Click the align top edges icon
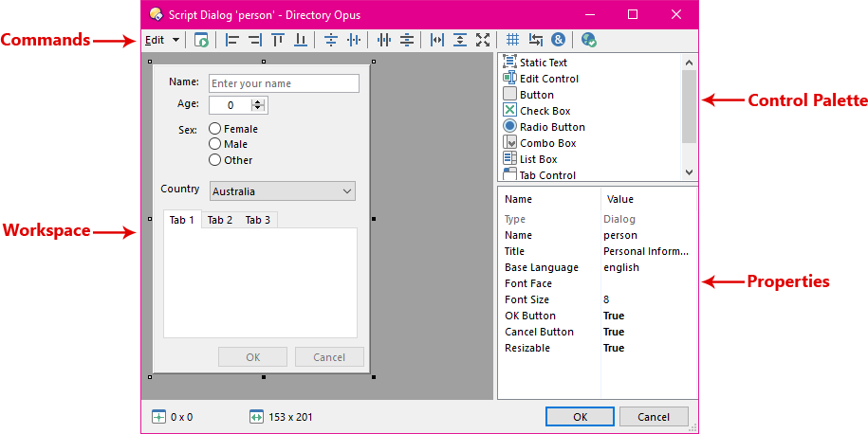Screen dimensions: 868x434 click(x=278, y=40)
